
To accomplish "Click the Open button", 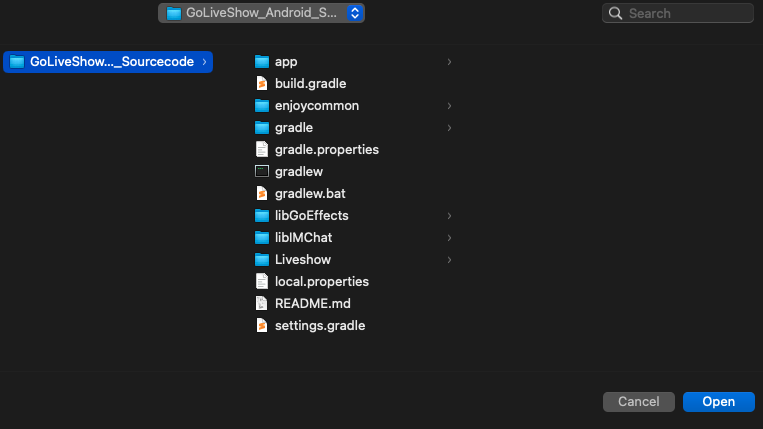I will coord(718,402).
